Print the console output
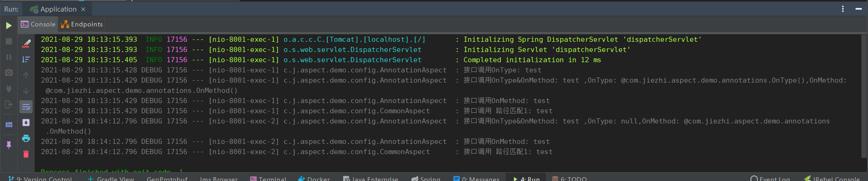The image size is (868, 181). tap(26, 138)
